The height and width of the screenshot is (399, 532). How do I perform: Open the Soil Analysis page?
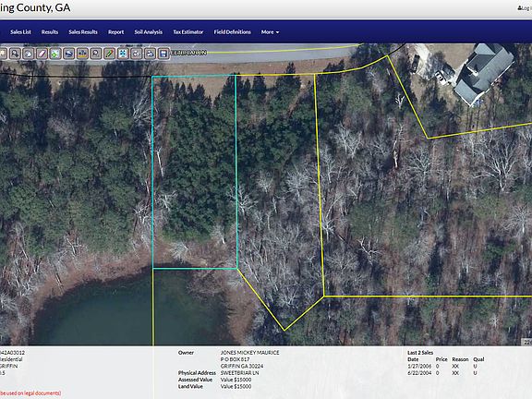[x=149, y=32]
